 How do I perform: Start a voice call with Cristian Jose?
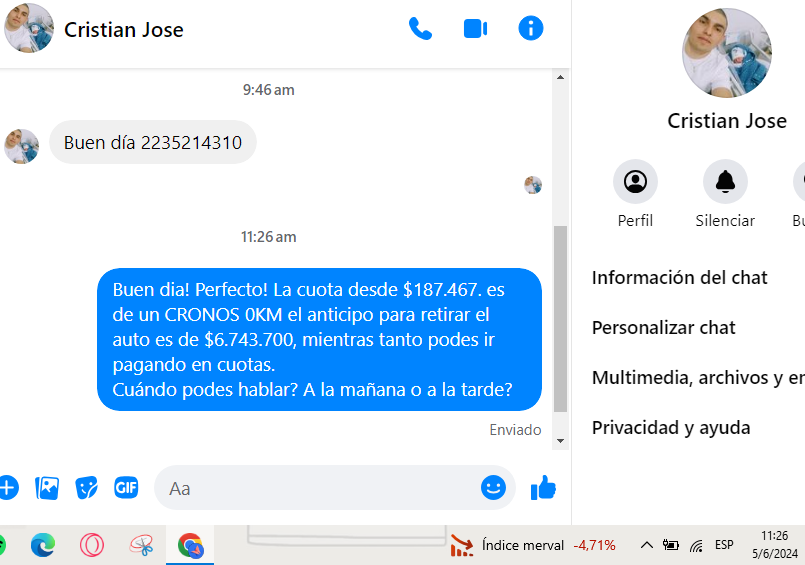tap(420, 29)
